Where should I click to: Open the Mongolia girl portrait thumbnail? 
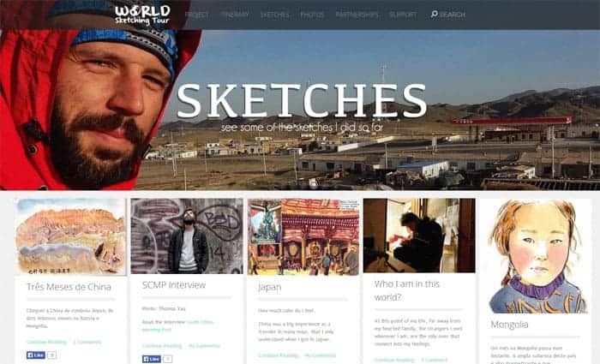click(x=536, y=256)
